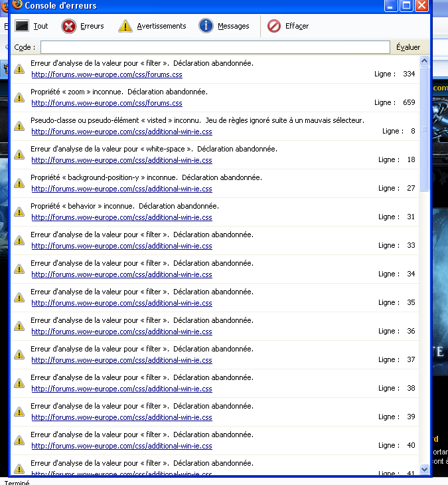Open forums.css link for line 659
The image size is (448, 485).
[x=107, y=103]
